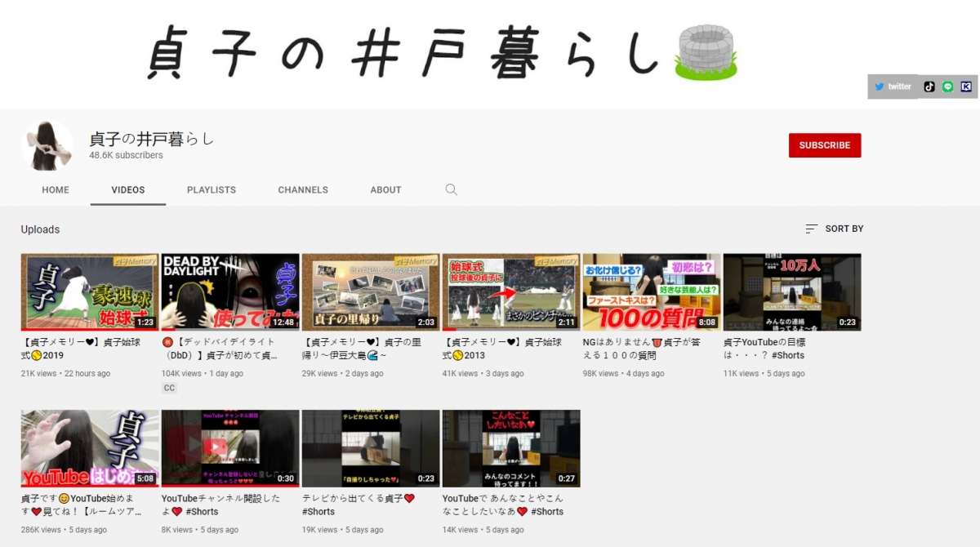The height and width of the screenshot is (547, 980).
Task: Click the channel avatar picture
Action: [47, 145]
